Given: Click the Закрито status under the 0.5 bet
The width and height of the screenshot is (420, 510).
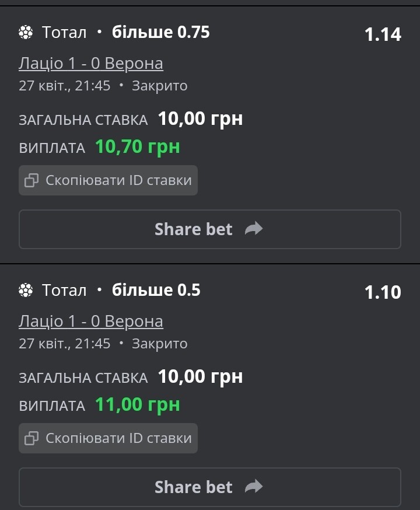Looking at the screenshot, I should tap(160, 344).
